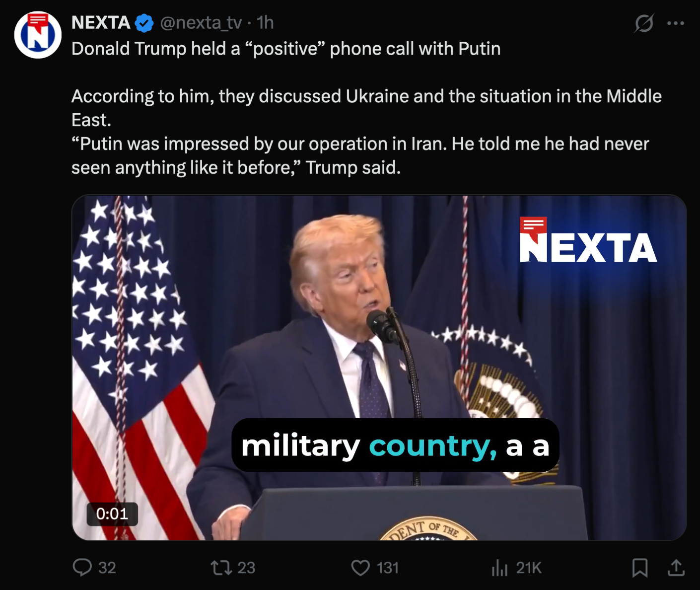This screenshot has width=700, height=590.
Task: Like the post with heart icon
Action: 360,567
